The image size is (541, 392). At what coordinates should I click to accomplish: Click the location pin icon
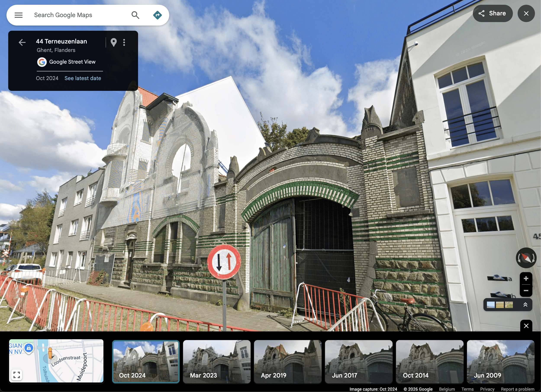(x=114, y=42)
